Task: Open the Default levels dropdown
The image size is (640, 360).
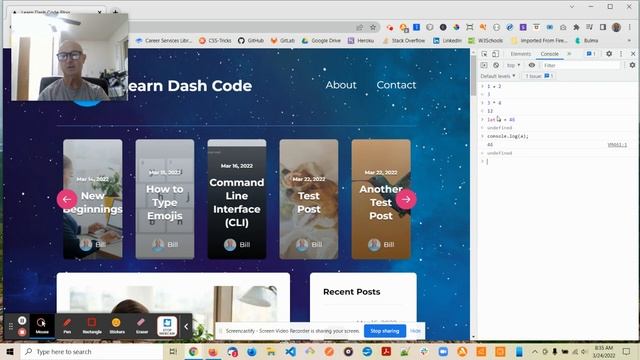Action: point(498,76)
